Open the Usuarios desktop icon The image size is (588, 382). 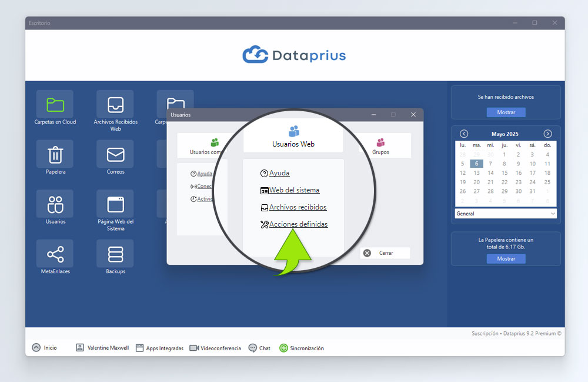[x=55, y=205]
